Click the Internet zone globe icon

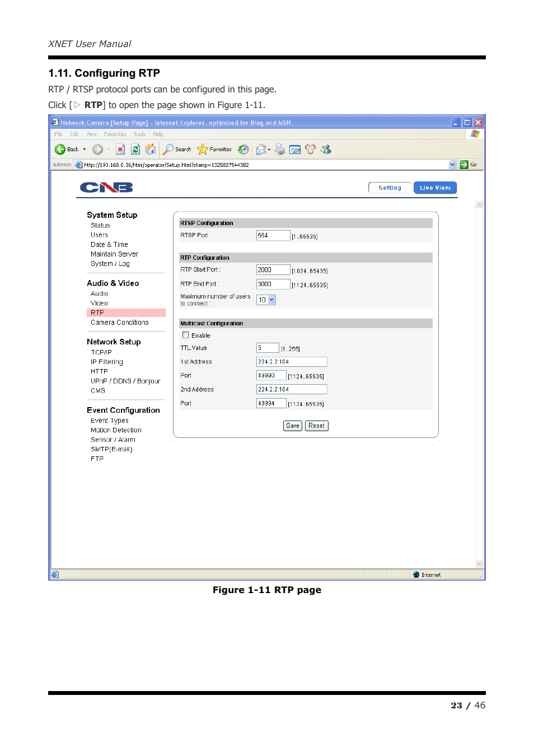[x=416, y=575]
